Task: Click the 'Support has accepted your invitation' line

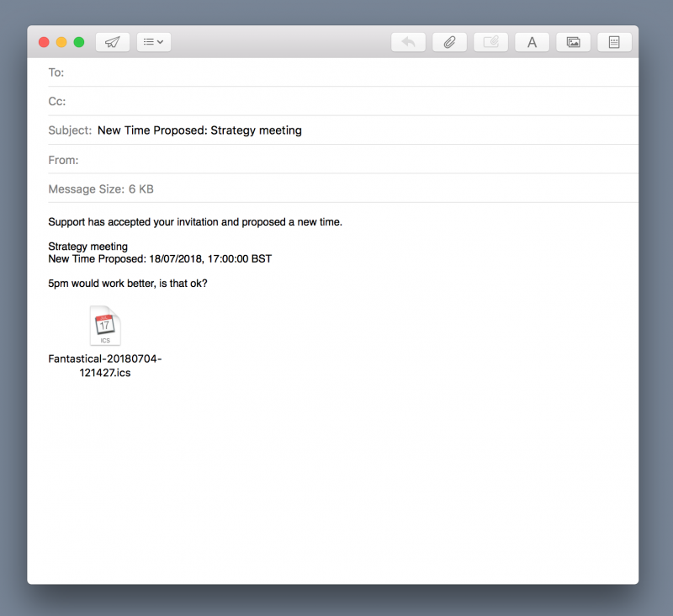Action: (x=195, y=222)
